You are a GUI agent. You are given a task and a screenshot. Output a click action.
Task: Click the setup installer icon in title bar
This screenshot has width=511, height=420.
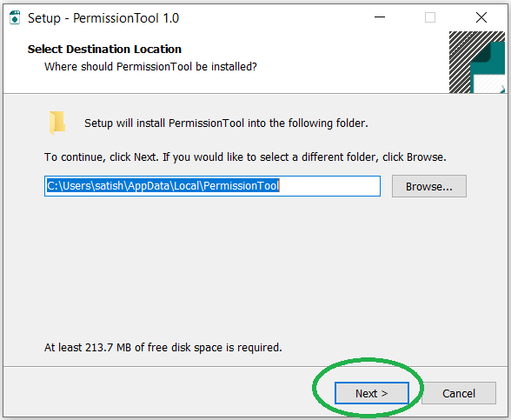point(15,17)
